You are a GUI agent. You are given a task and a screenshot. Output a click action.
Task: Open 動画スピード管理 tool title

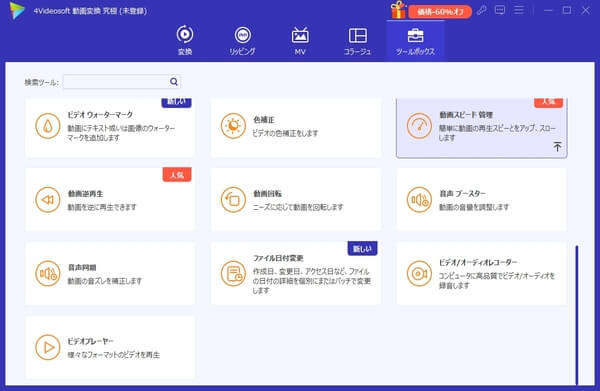coord(466,114)
